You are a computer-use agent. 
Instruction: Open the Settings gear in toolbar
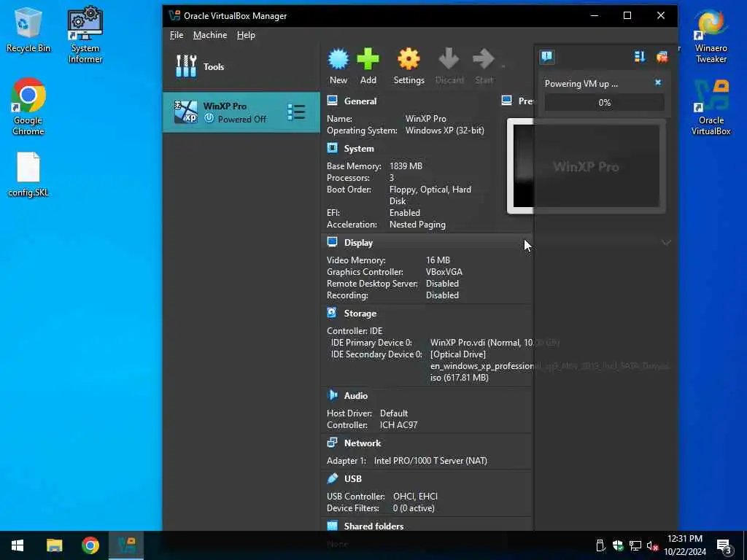tap(409, 59)
